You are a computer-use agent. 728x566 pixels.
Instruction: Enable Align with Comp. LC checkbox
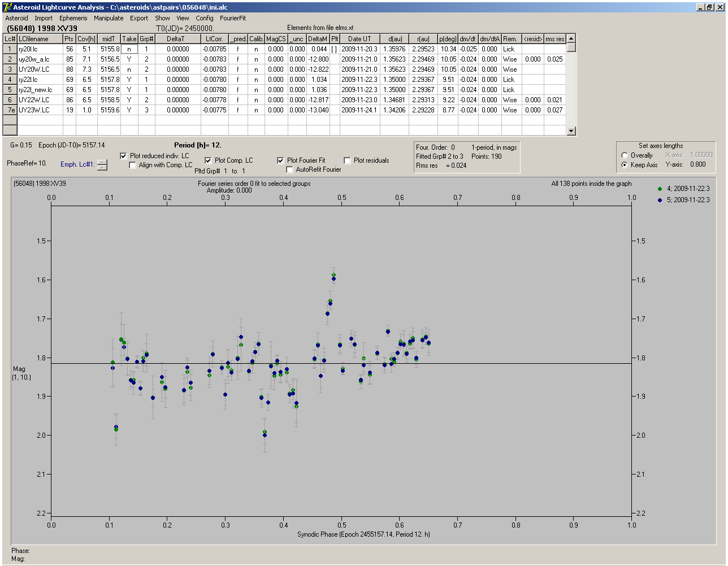[133, 165]
